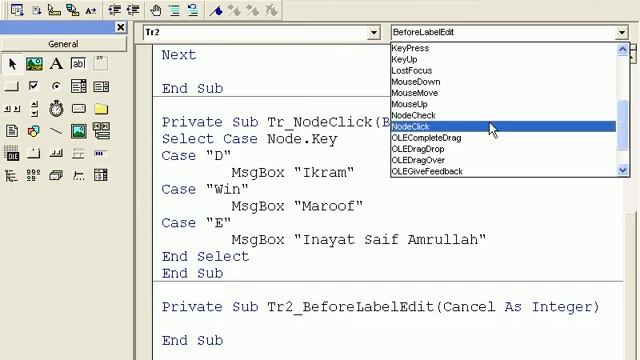640x360 pixels.
Task: Select the FileListBox document control
Action: coord(12,131)
